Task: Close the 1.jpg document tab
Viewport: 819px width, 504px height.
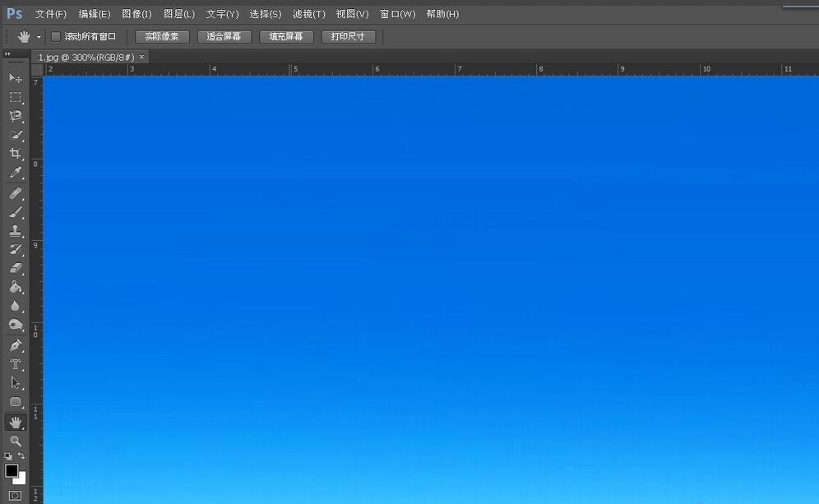Action: point(141,57)
